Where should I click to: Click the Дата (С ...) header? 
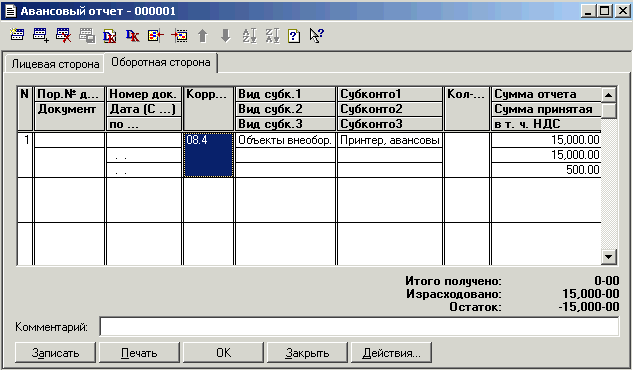[x=143, y=109]
